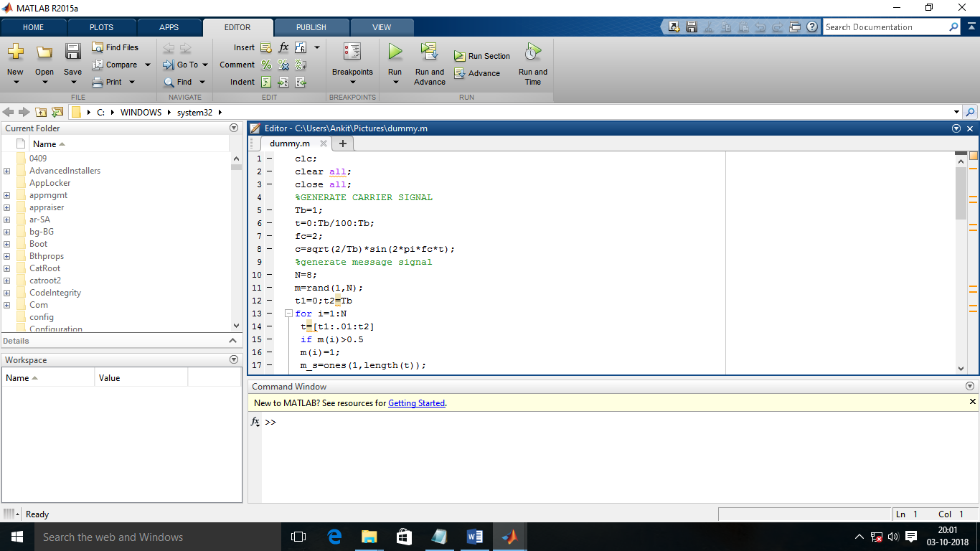Switch to the APPS tab
Screen dimensions: 980x551
(x=169, y=27)
